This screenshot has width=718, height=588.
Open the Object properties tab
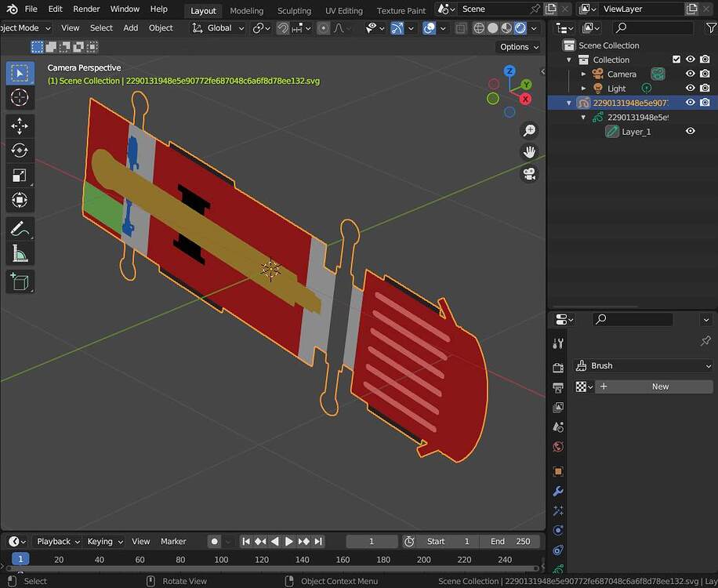pyautogui.click(x=558, y=471)
